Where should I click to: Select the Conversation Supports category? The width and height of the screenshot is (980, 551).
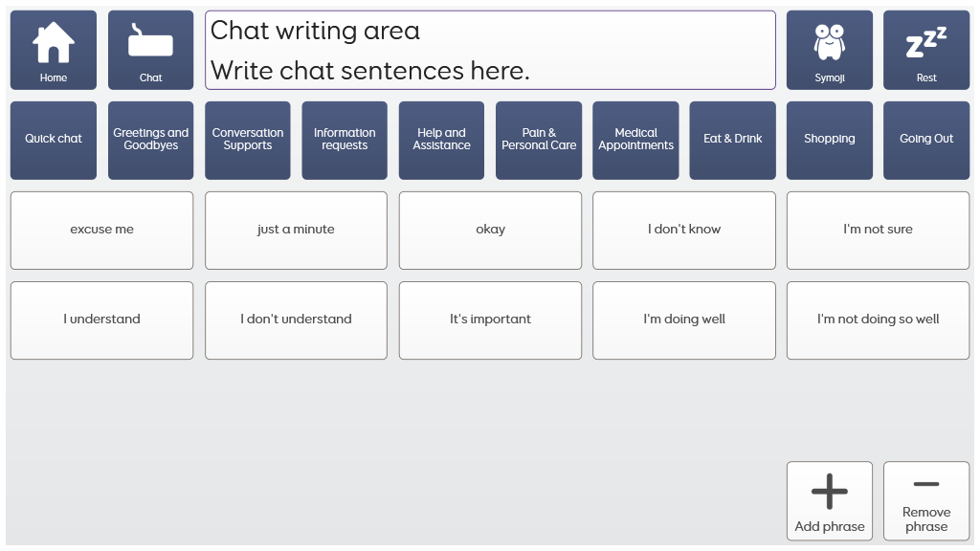[248, 140]
